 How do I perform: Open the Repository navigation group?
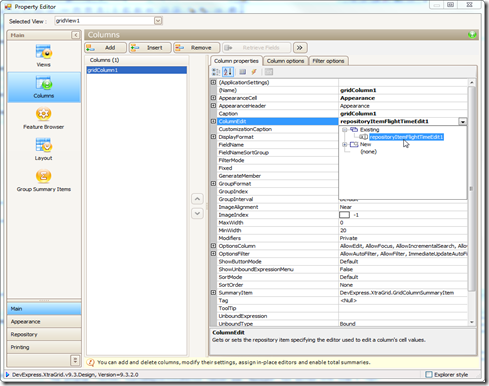(44, 334)
